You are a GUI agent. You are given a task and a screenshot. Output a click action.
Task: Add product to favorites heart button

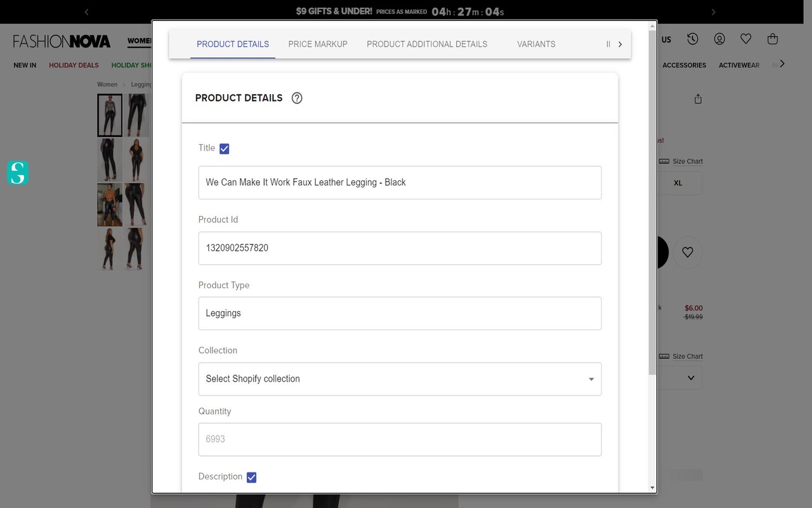688,252
